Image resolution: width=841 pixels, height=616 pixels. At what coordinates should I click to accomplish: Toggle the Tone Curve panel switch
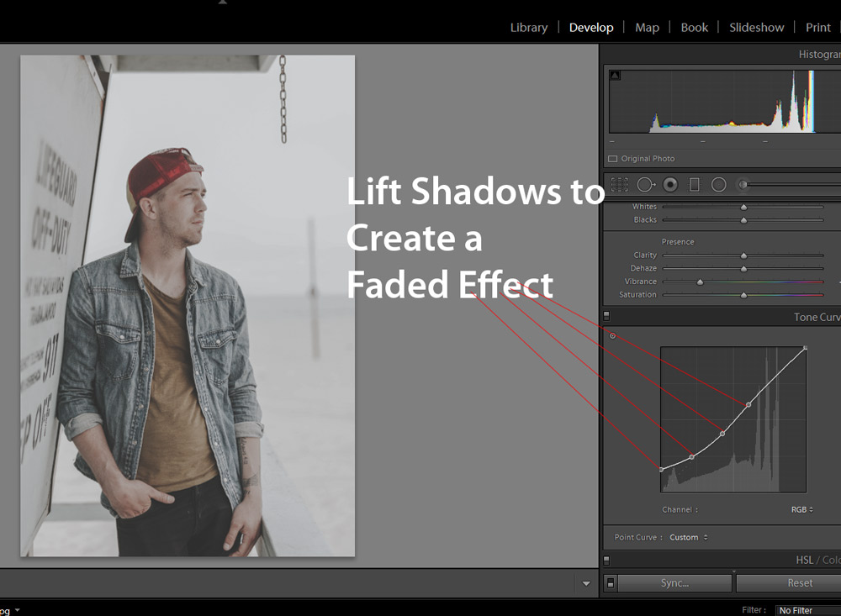(x=606, y=315)
